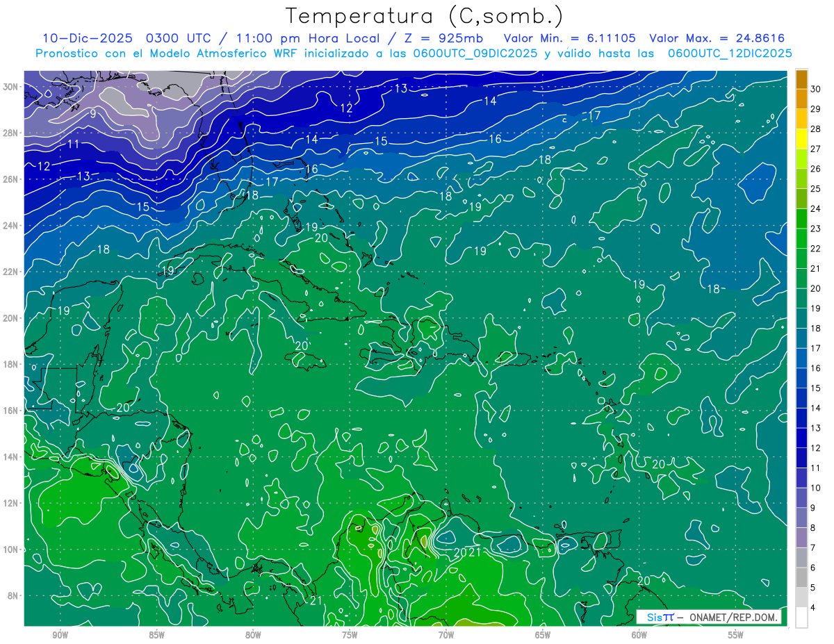Click the 85W longitude axis label

(156, 635)
